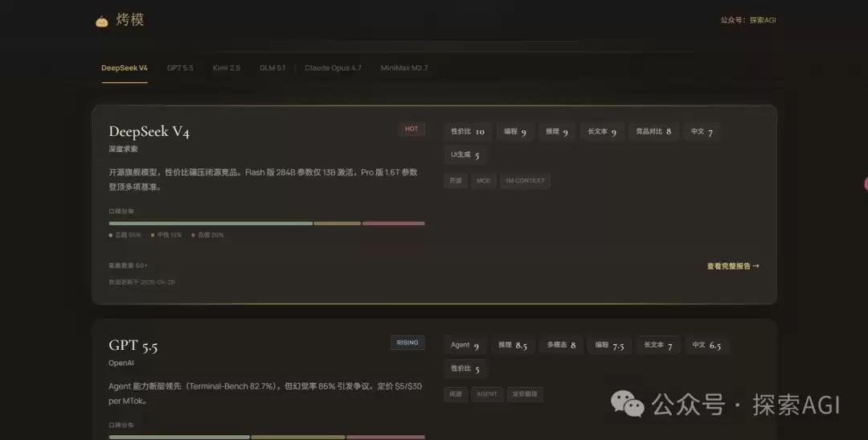This screenshot has width=868, height=440.
Task: Open the 公众号: 探索AGI header link
Action: 748,20
